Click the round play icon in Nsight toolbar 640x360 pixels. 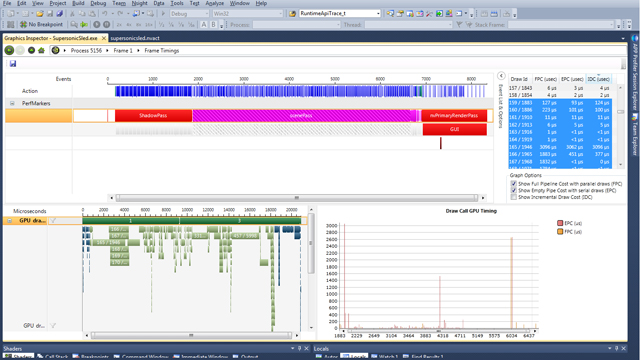pos(96,24)
